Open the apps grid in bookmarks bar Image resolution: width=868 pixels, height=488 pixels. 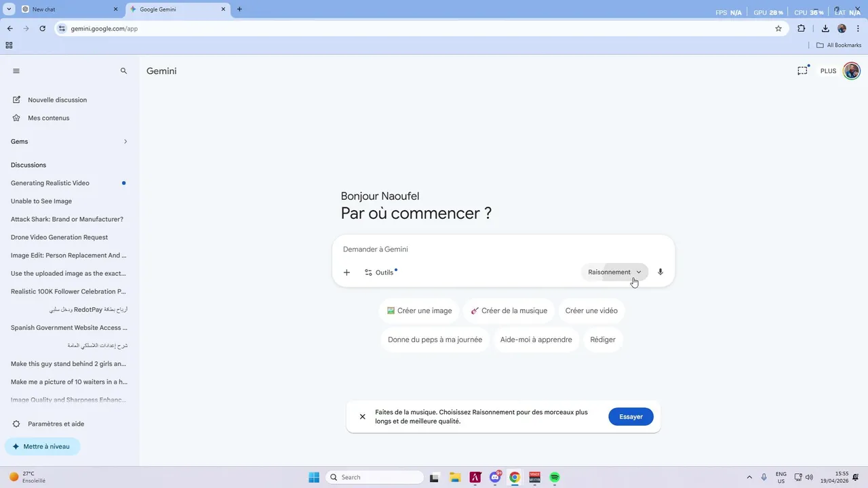[9, 45]
